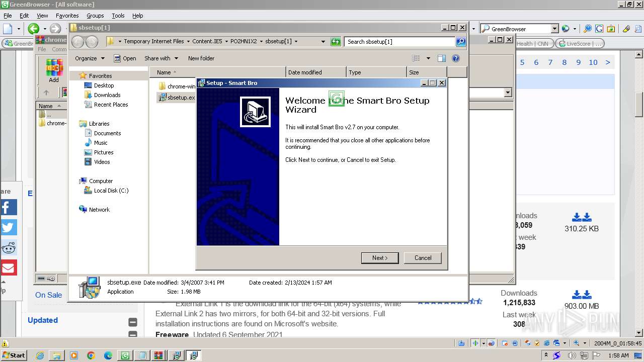This screenshot has width=644, height=362.
Task: Open the GreenBrowser Edit menu
Action: 24,16
